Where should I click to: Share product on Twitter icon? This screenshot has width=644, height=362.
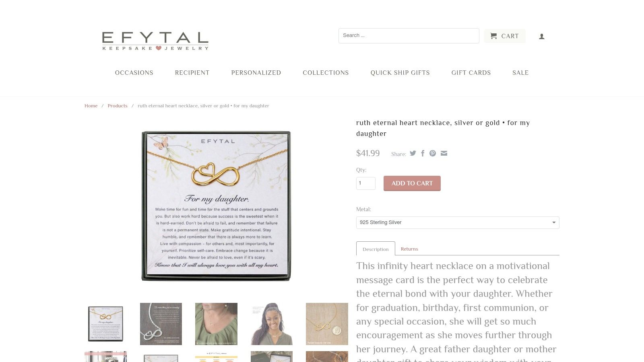click(413, 153)
